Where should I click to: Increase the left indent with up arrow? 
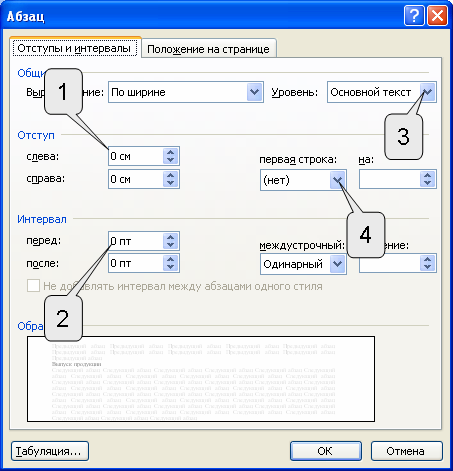coord(170,152)
